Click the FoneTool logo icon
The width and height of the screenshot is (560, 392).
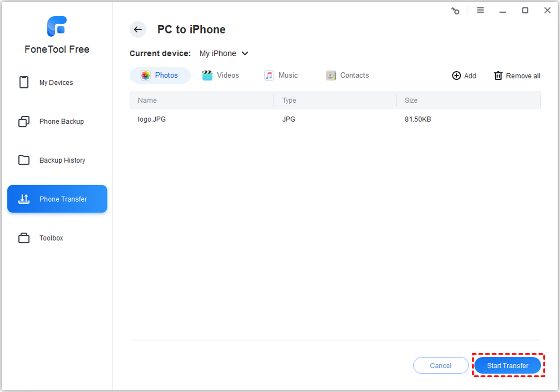point(57,26)
